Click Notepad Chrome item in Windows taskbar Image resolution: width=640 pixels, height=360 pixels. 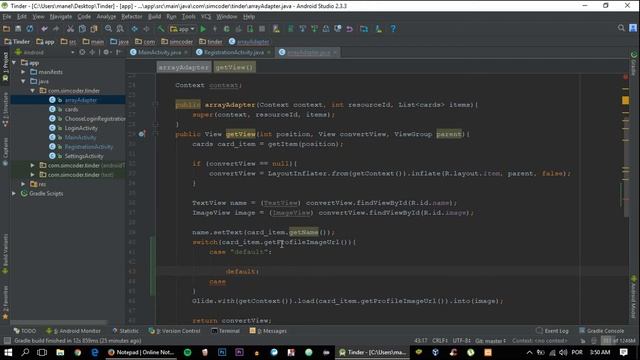tap(141, 352)
